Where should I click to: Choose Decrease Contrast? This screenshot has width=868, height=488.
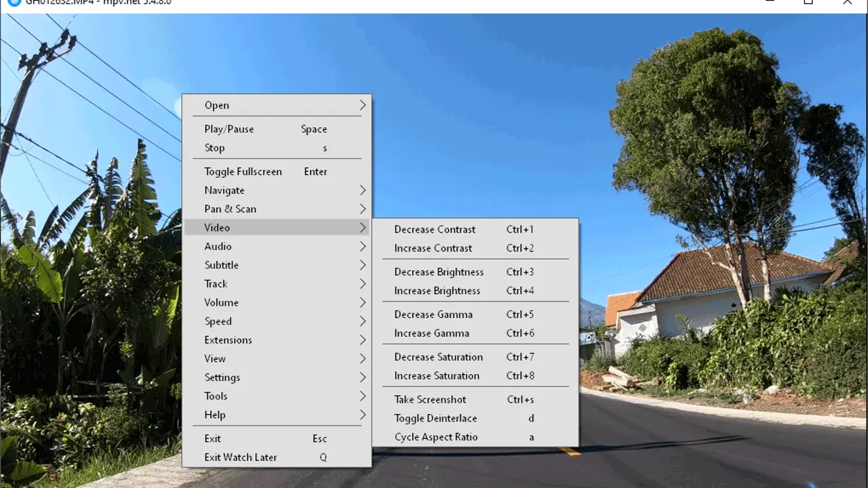(x=435, y=229)
